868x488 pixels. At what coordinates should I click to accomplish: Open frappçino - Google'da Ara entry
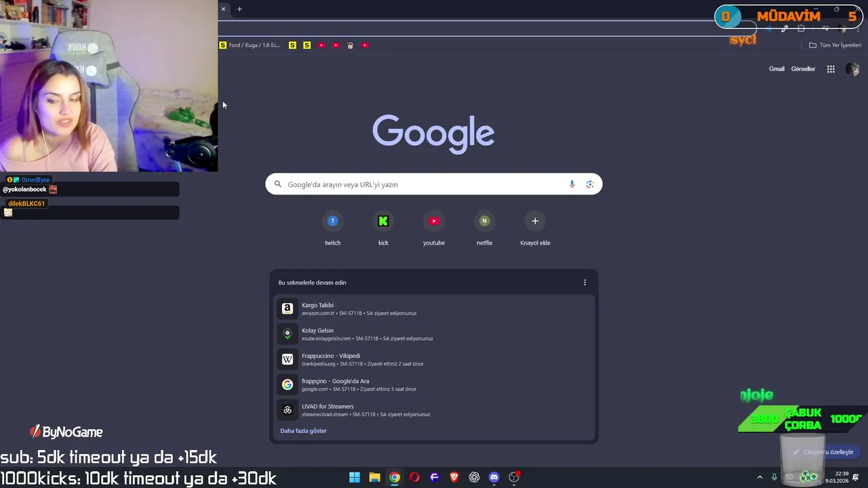tap(434, 384)
